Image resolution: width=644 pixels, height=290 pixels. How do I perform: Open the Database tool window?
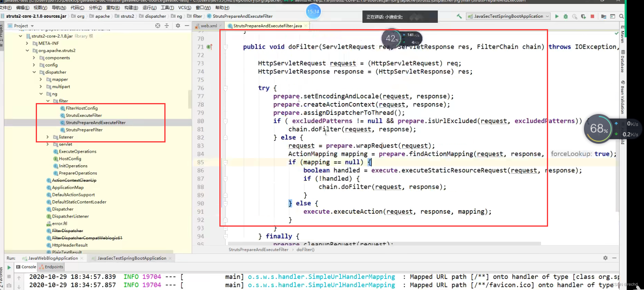coord(622,61)
